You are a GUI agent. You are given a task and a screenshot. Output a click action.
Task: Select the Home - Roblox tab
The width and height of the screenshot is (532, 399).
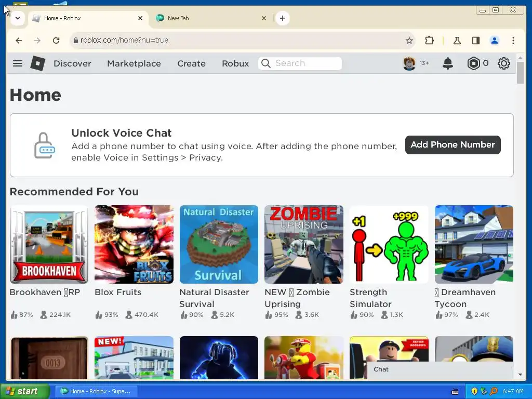[x=88, y=18]
